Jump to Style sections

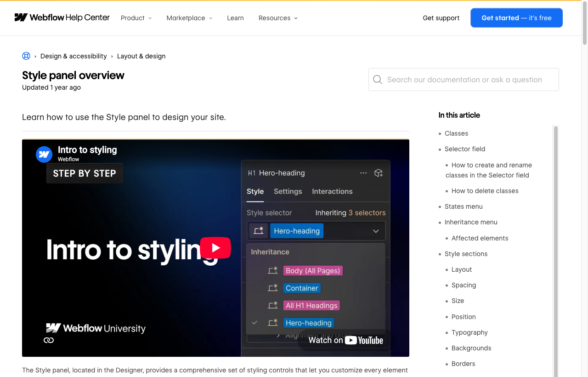tap(466, 254)
